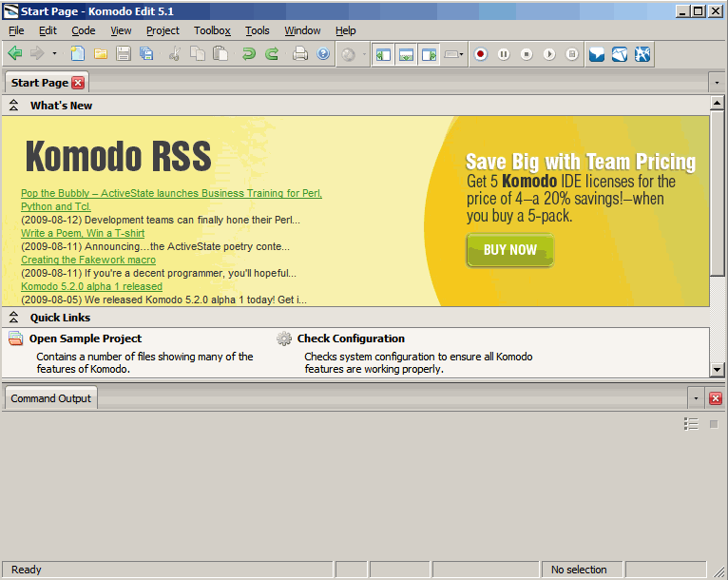The image size is (728, 580).
Task: Open the Toolbox menu
Action: click(x=212, y=30)
